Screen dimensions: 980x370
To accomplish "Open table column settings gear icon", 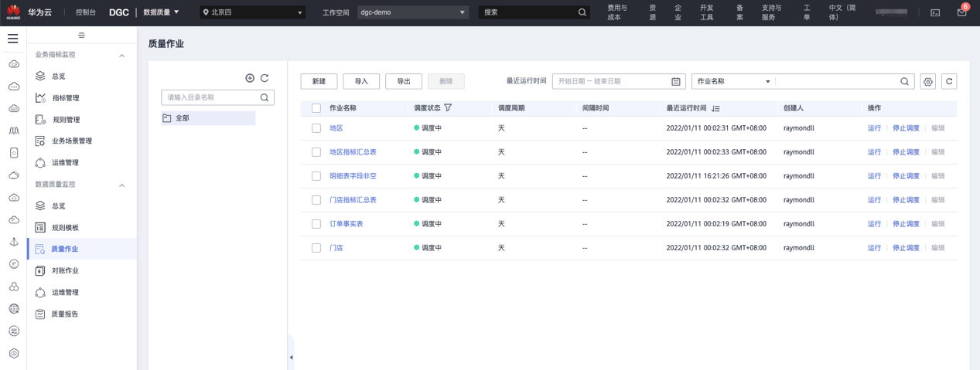I will [x=928, y=81].
